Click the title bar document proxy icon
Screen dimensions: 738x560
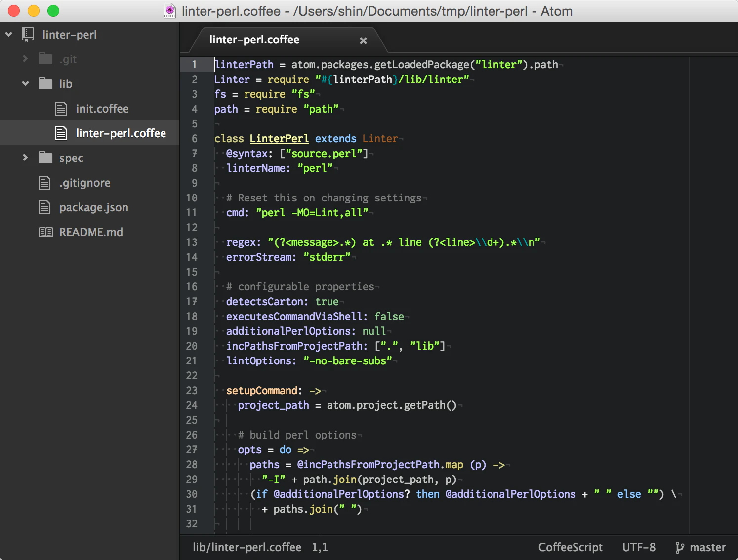170,11
